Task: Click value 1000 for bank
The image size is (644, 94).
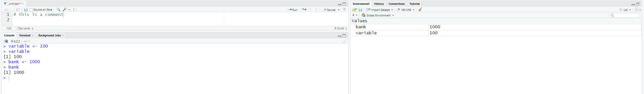Action: 435,27
